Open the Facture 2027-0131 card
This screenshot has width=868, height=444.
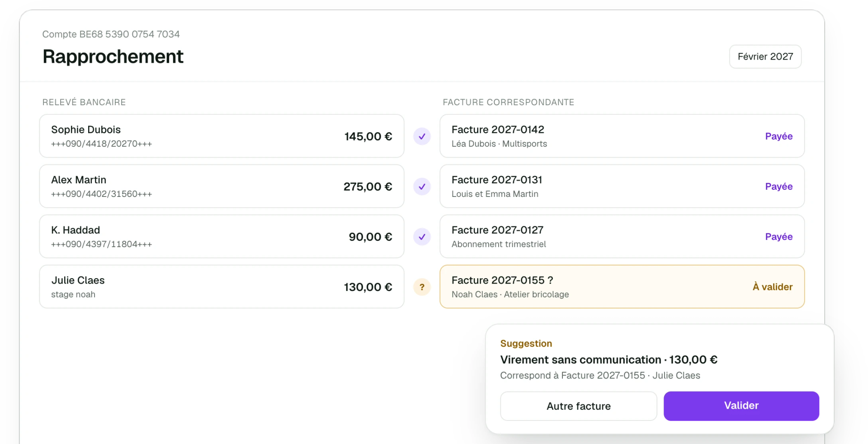pos(622,186)
